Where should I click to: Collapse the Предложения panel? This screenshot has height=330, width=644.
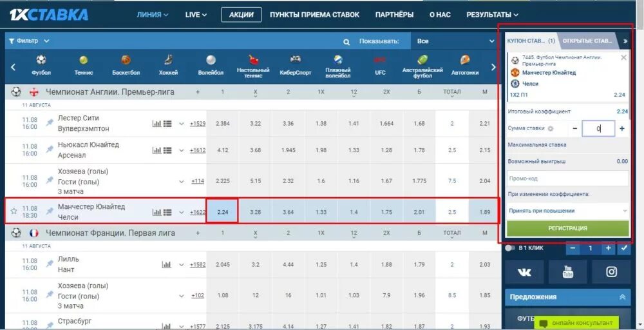[623, 296]
